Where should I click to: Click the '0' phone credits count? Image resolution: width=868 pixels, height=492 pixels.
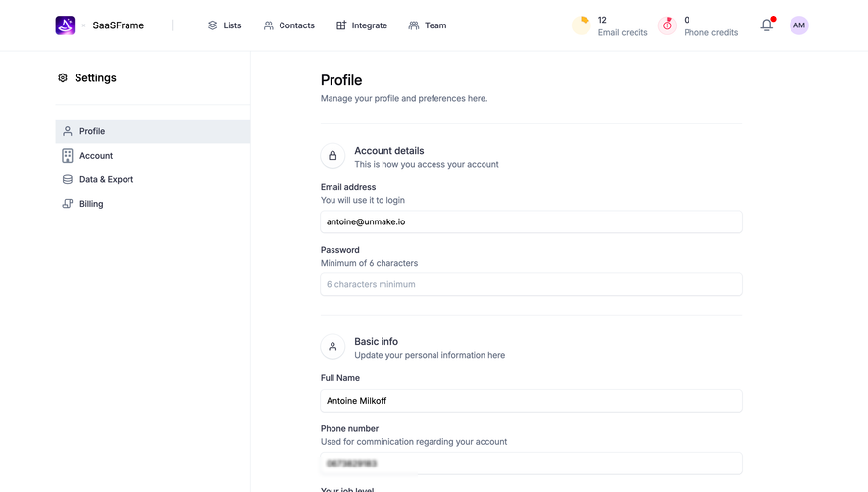[x=687, y=20]
